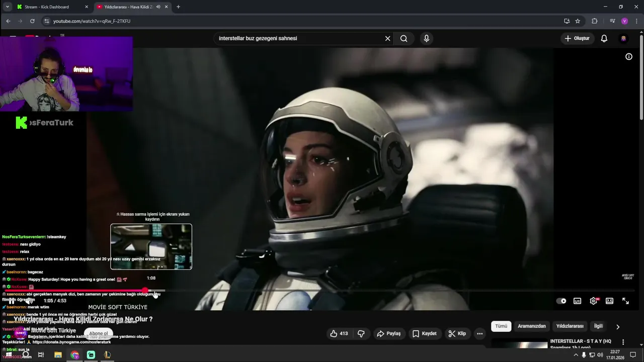Dislike the video
644x362 pixels.
[361, 333]
